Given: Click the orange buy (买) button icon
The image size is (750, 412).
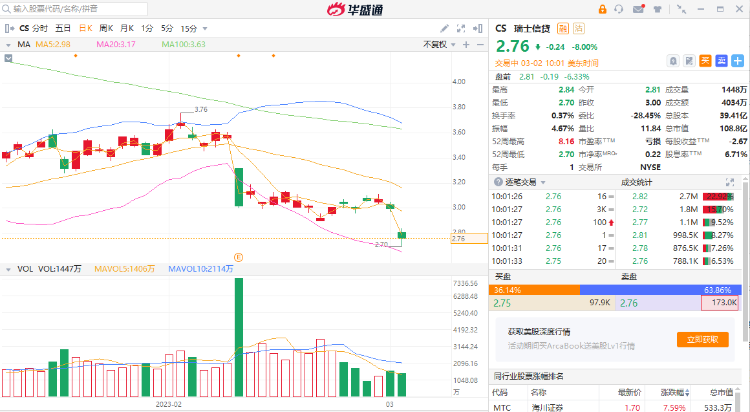Looking at the screenshot, I should click(704, 61).
